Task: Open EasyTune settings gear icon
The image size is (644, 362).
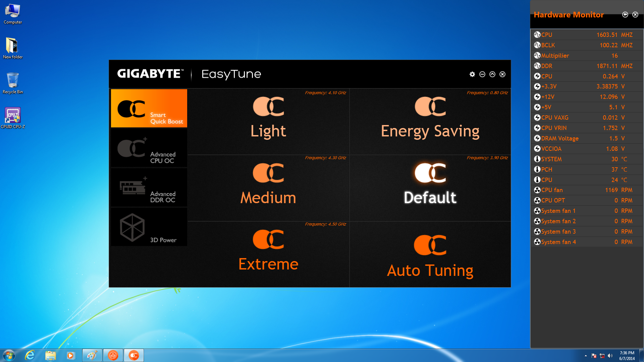Action: (472, 74)
